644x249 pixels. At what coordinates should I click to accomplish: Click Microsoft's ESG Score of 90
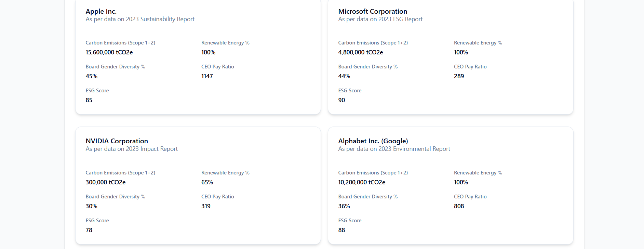tap(341, 100)
